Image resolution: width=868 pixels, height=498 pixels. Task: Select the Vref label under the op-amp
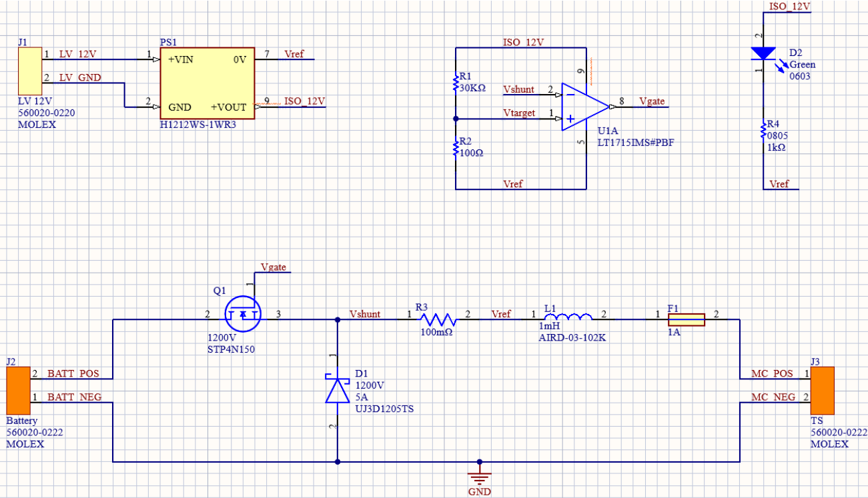(x=513, y=184)
